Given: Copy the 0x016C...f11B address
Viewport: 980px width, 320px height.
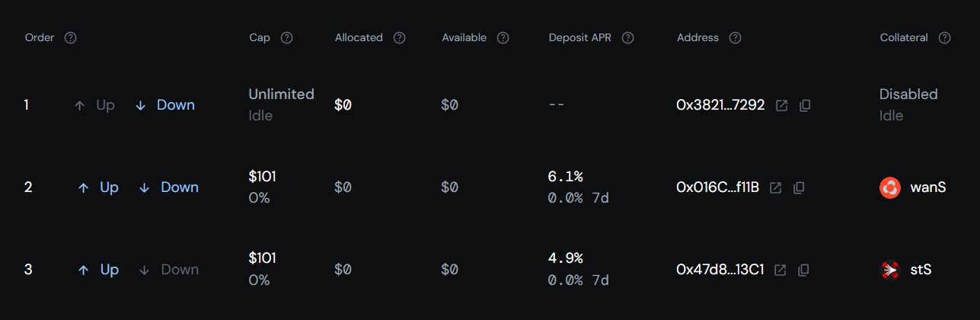Looking at the screenshot, I should [x=799, y=187].
